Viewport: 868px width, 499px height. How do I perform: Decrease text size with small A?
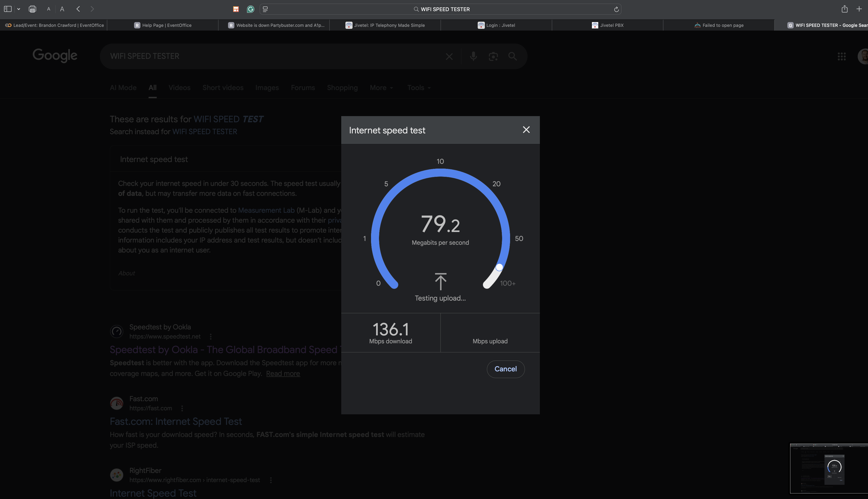tap(49, 9)
